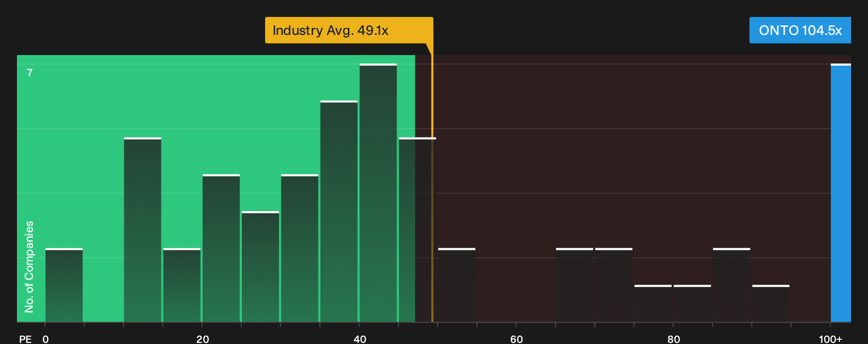868x344 pixels.
Task: Click the tallest histogram bar at PE 40-45
Action: [378, 193]
